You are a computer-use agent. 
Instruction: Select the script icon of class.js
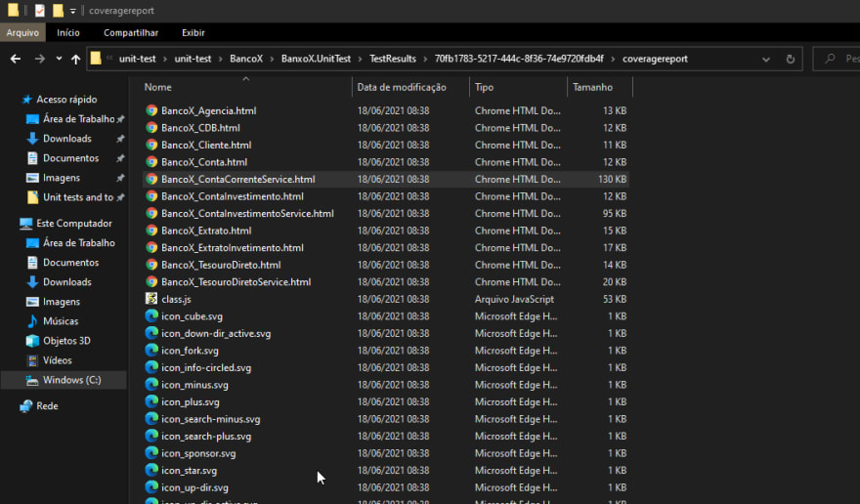pyautogui.click(x=151, y=299)
